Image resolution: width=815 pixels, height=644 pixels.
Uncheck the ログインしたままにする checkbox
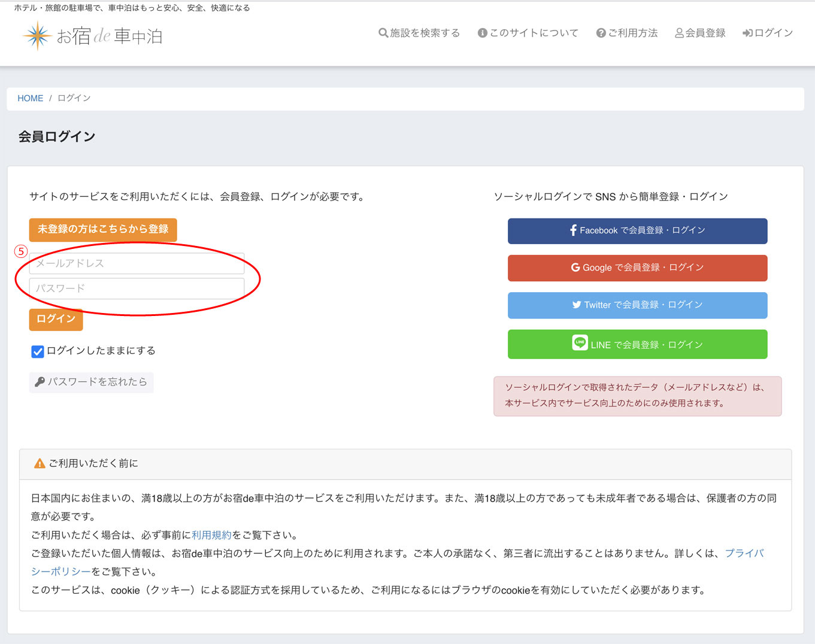tap(38, 351)
